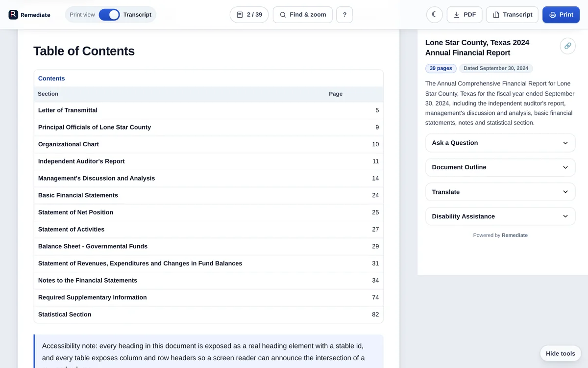Image resolution: width=588 pixels, height=368 pixels.
Task: Expand the Disability Assistance section
Action: [x=500, y=216]
